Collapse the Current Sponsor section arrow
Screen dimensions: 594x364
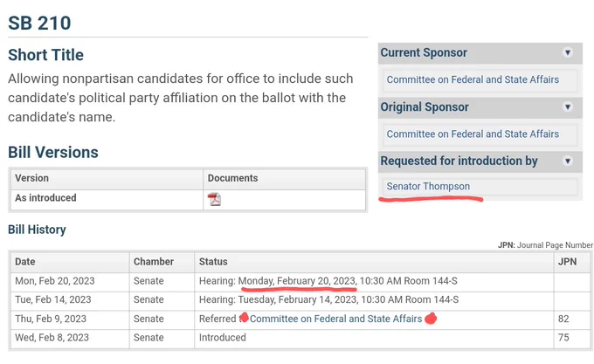coord(568,52)
